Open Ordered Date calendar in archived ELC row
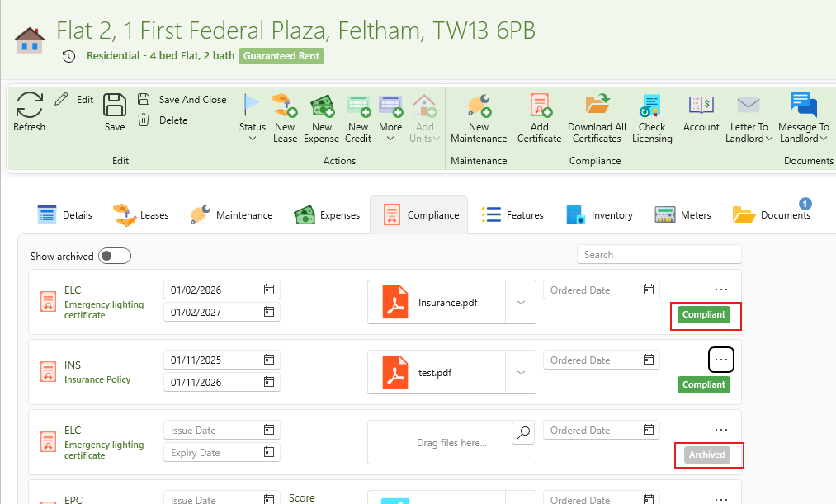The width and height of the screenshot is (836, 504). tap(649, 430)
